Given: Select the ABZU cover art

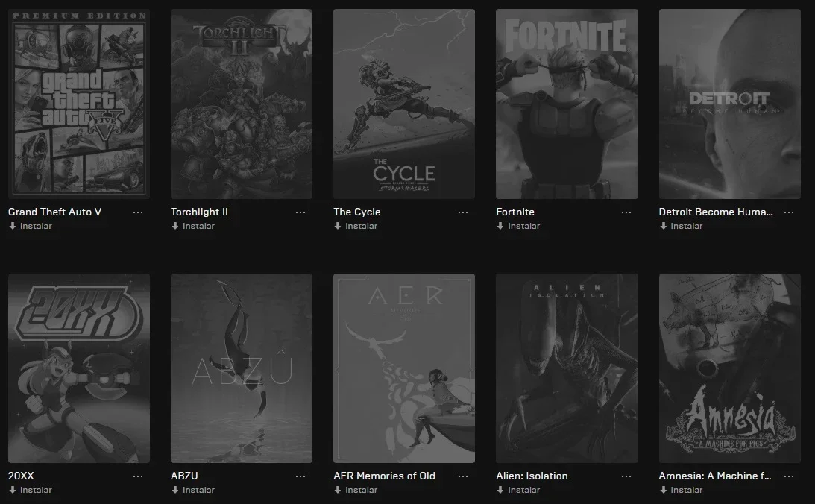Looking at the screenshot, I should 242,368.
